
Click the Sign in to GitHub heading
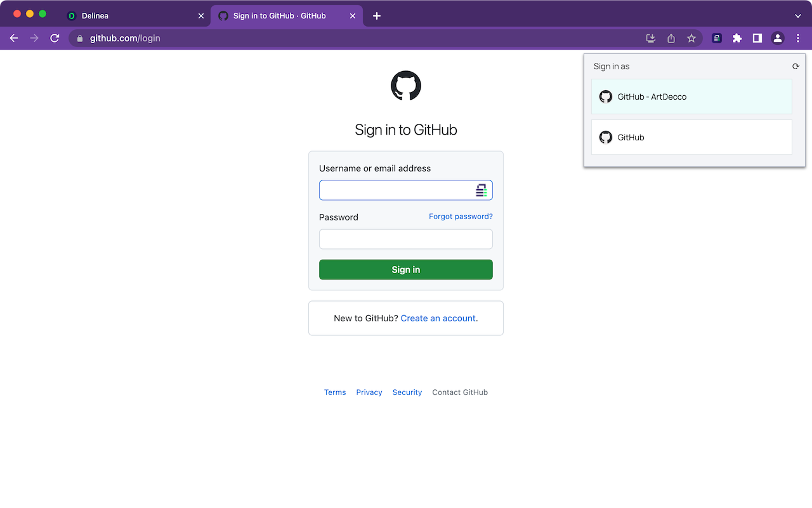pyautogui.click(x=406, y=130)
